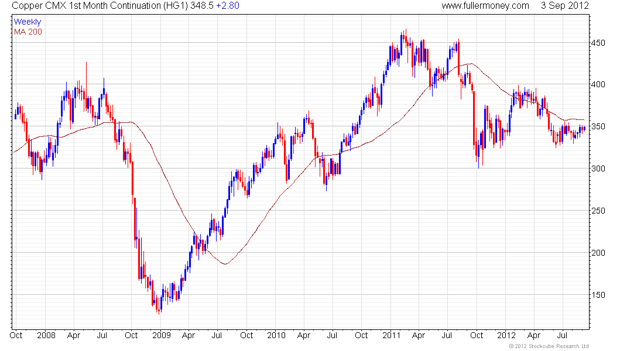
Task: Click the 'www.fullermoney.com' text
Action: [485, 6]
